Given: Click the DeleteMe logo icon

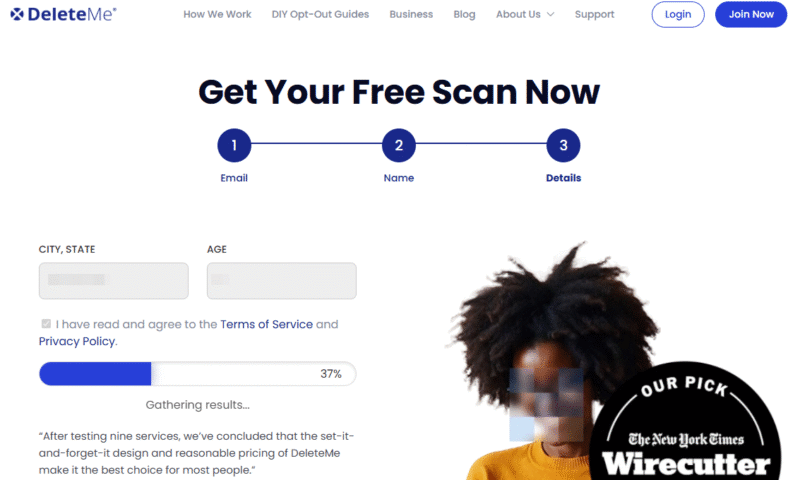Looking at the screenshot, I should pyautogui.click(x=17, y=14).
